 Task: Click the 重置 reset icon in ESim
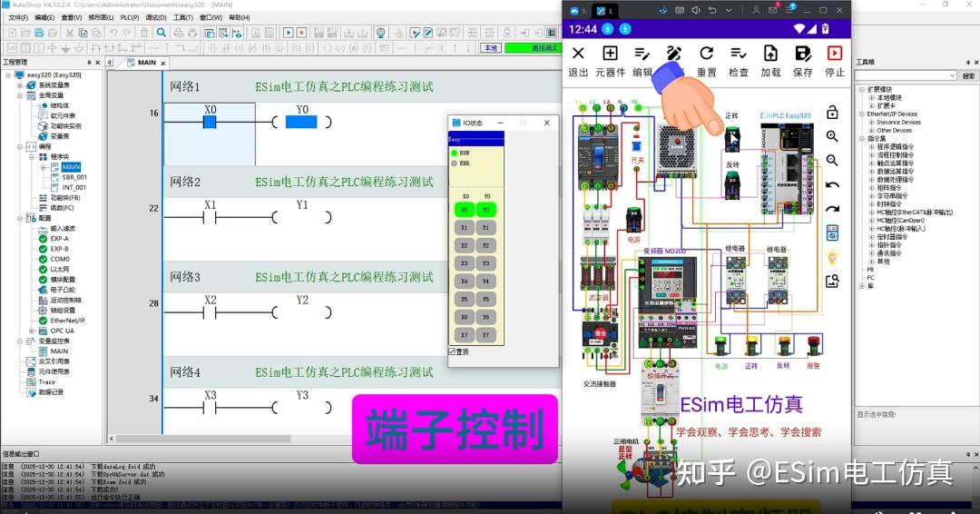click(707, 54)
